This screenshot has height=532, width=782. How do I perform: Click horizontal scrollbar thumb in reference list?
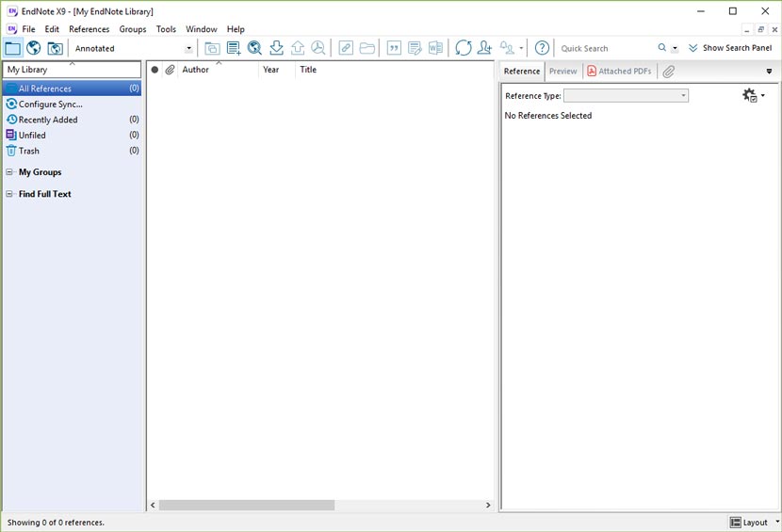[x=247, y=505]
